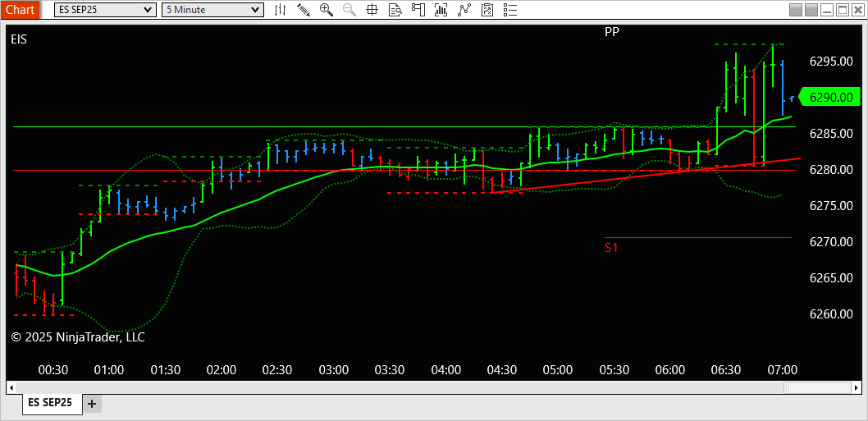Click the PP pivot label
The height and width of the screenshot is (421, 868).
pos(612,31)
